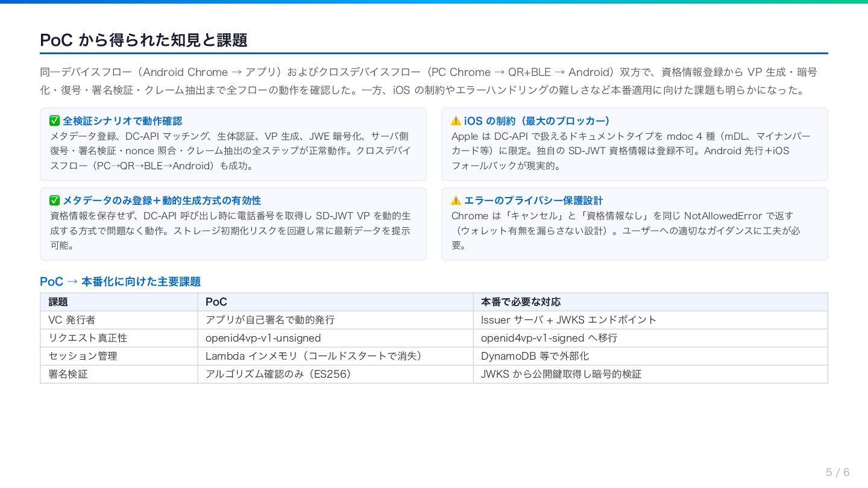Select the cell リクエスト真正性

(119, 338)
